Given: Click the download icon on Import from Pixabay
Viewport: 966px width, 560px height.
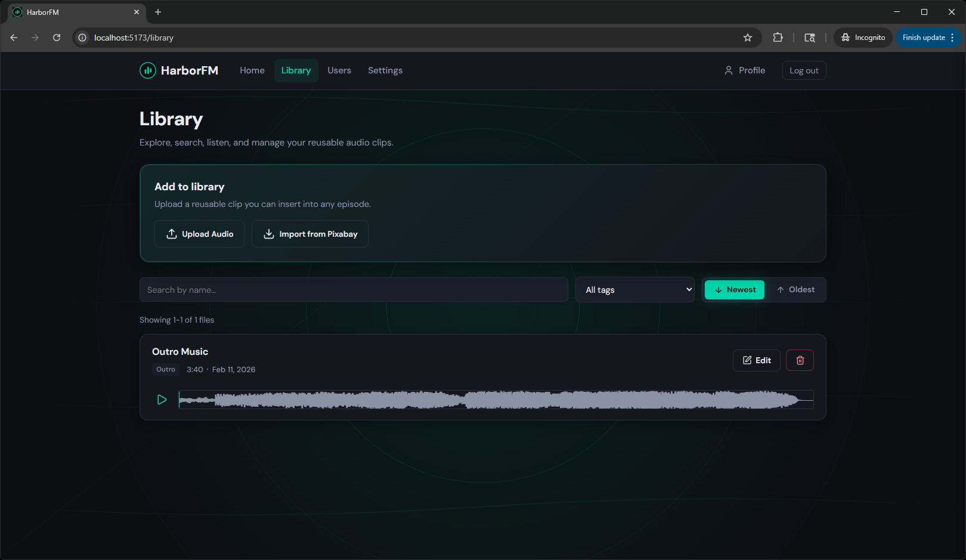Looking at the screenshot, I should pyautogui.click(x=269, y=233).
